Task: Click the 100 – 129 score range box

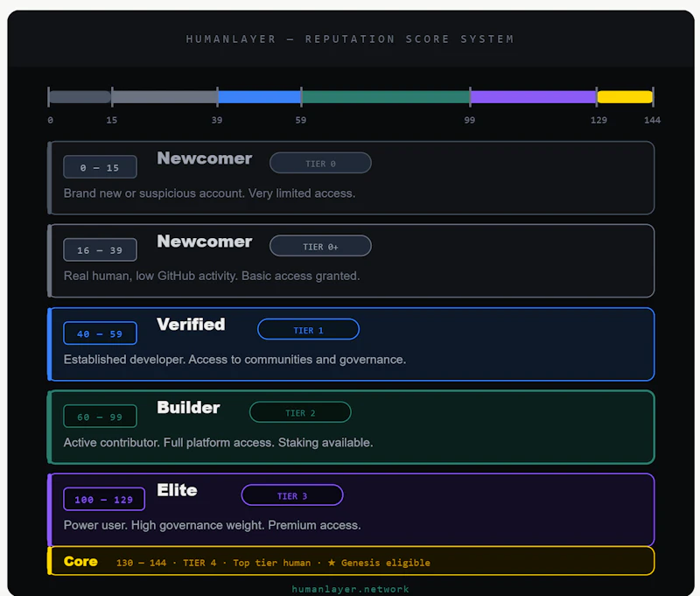Action: 104,499
